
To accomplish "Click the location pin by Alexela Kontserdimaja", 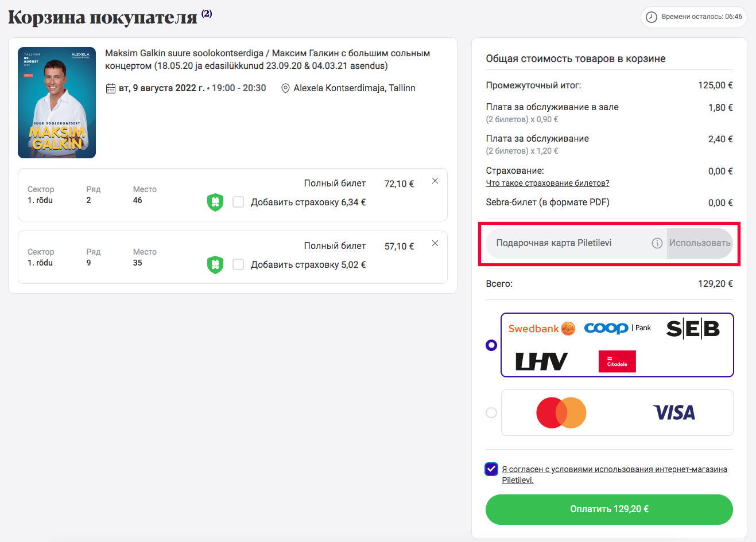I will (x=285, y=88).
